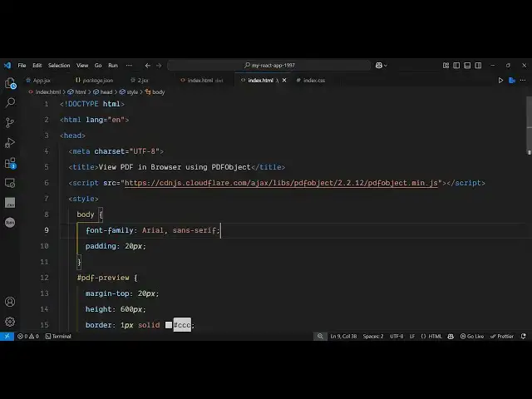Click line number 12 in gutter

click(44, 278)
